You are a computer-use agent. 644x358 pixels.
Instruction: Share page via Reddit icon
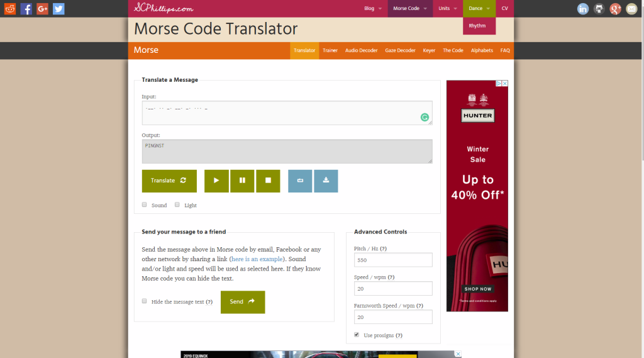click(9, 9)
